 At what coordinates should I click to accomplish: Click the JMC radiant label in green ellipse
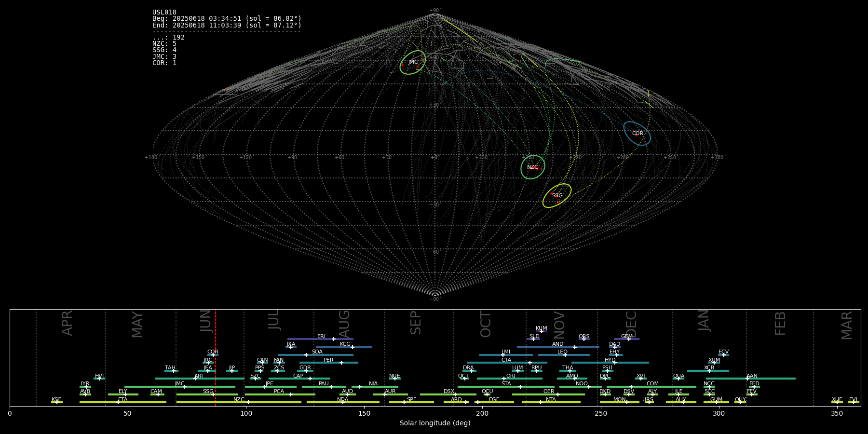[413, 62]
